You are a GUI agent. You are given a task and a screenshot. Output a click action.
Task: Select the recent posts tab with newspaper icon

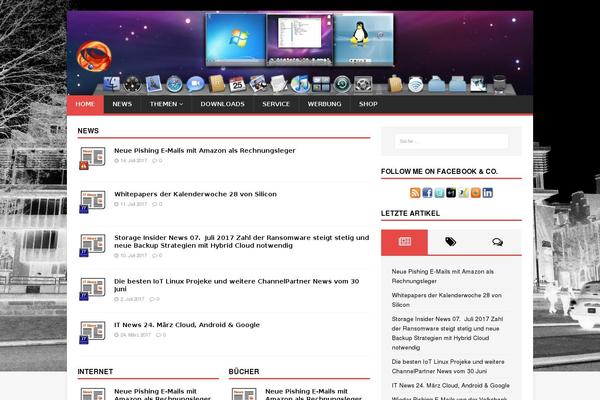(404, 242)
